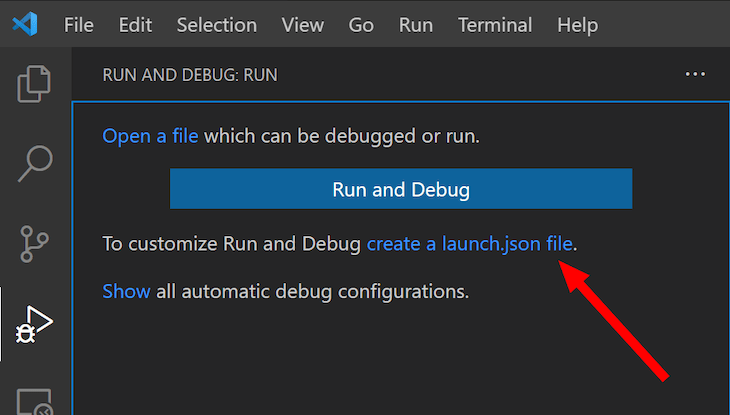730x415 pixels.
Task: Click 'Show' automatic debug configurations link
Action: (x=126, y=291)
